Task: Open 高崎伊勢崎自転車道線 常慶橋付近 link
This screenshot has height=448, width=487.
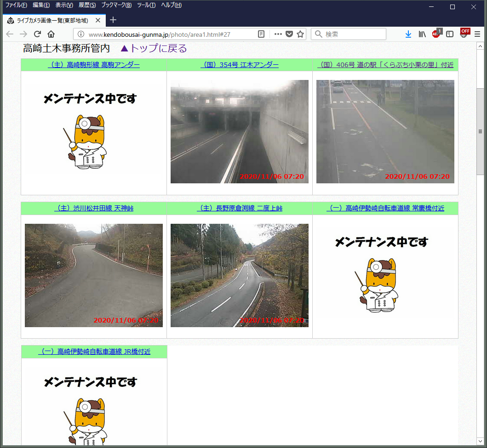Action: [x=385, y=208]
